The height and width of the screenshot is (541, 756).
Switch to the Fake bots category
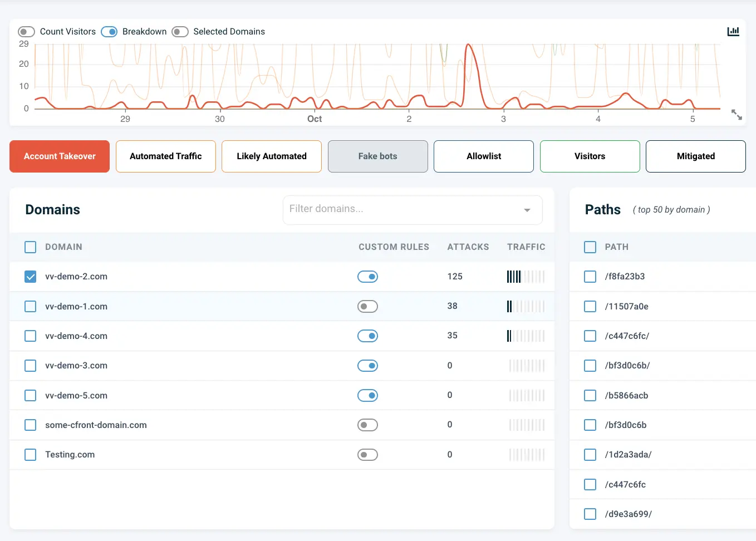377,156
